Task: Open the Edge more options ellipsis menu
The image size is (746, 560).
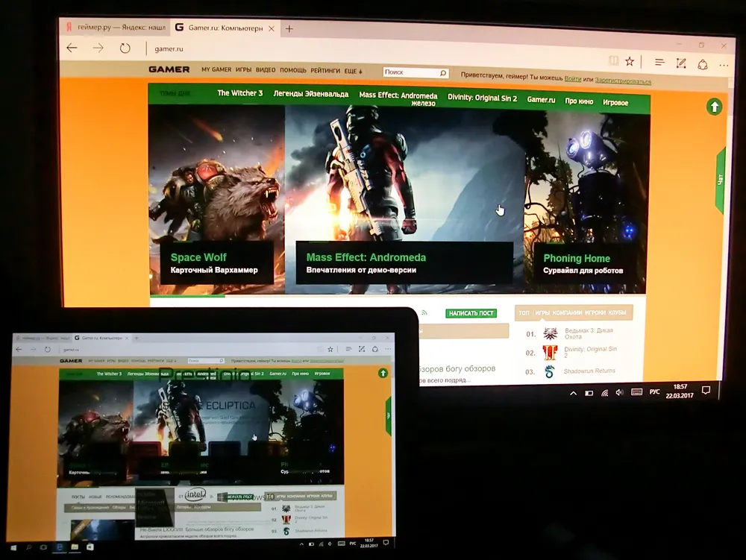Action: [x=724, y=65]
